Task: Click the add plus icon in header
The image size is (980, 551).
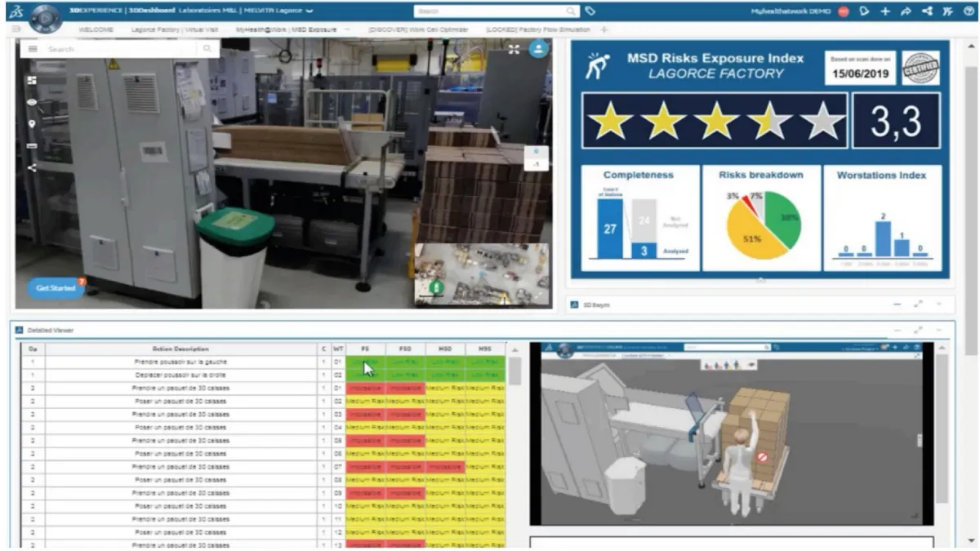Action: coord(884,11)
